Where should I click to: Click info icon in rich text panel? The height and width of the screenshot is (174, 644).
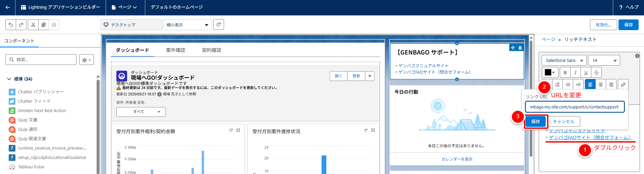(637, 56)
